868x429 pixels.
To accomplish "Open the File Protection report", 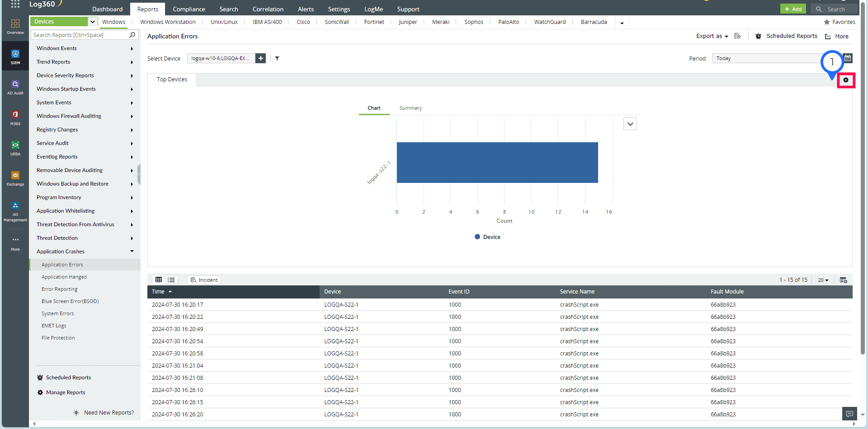I will click(x=58, y=338).
